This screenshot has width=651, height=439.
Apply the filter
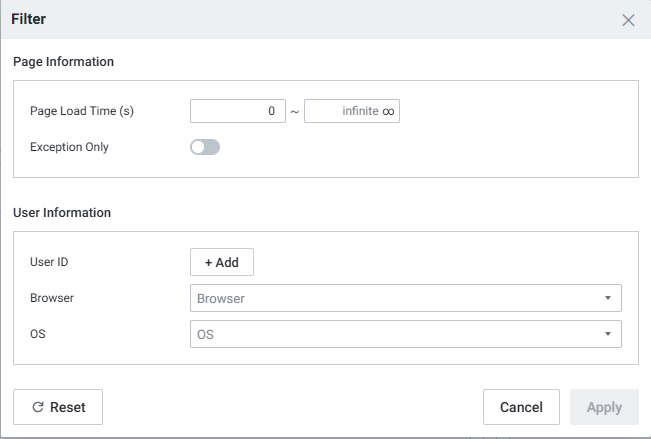(604, 407)
